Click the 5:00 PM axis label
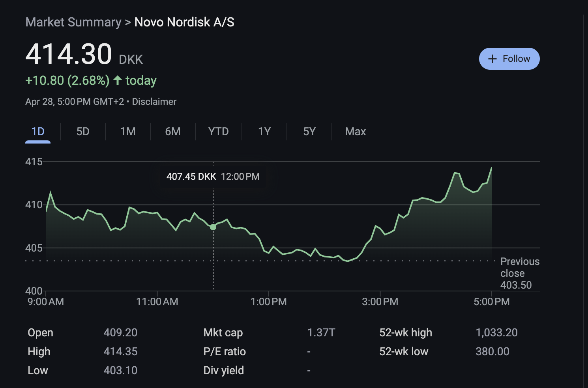This screenshot has width=588, height=388. [491, 302]
